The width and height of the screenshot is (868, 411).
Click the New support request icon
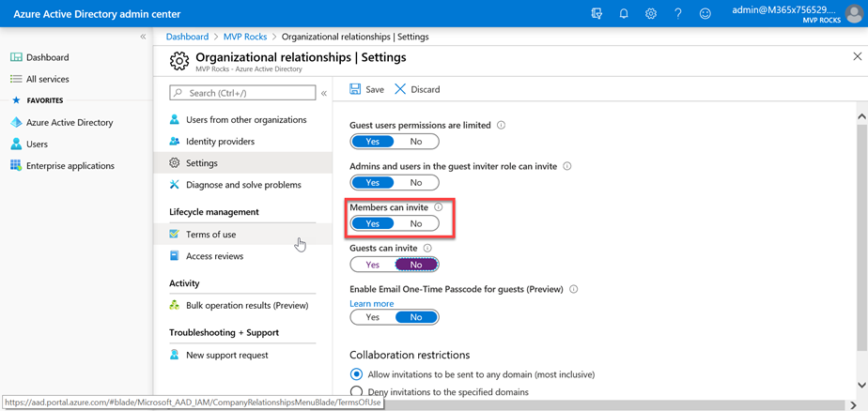(175, 355)
